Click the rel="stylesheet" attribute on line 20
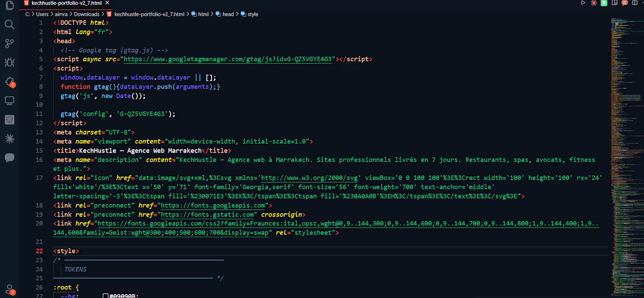 click(305, 233)
